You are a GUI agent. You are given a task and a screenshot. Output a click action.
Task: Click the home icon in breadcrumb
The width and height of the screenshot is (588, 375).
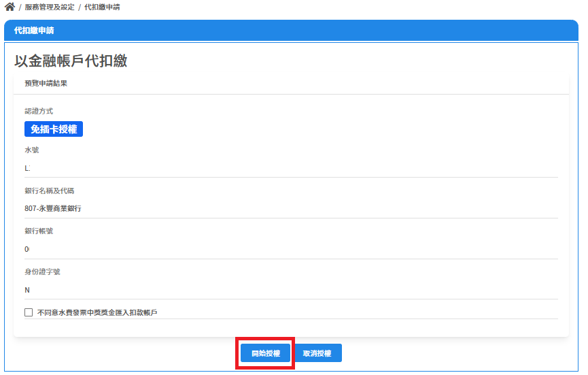(x=10, y=7)
